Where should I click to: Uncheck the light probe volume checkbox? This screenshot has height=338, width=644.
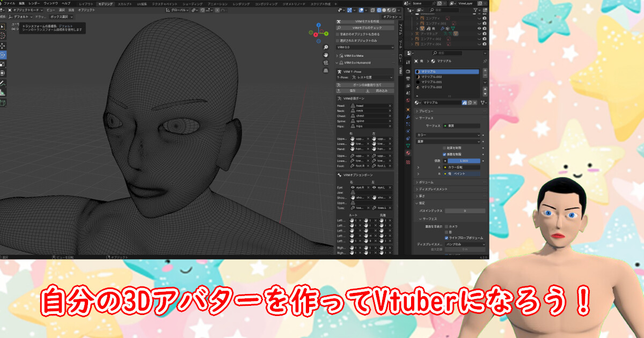tap(447, 238)
